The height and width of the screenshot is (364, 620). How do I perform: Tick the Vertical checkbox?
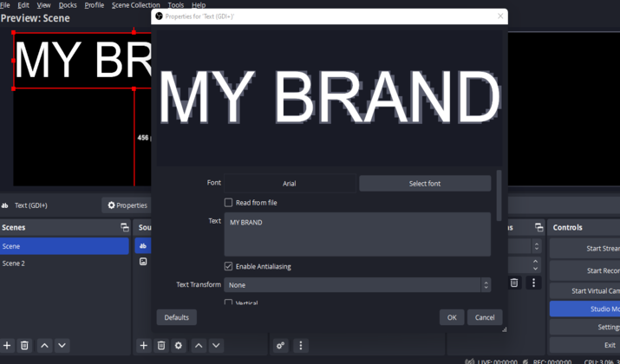[229, 302]
